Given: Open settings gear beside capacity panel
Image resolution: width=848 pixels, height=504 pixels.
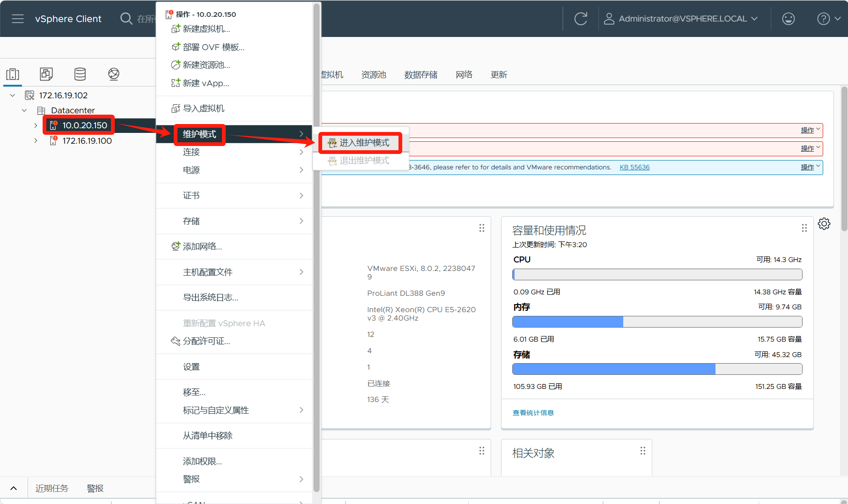Looking at the screenshot, I should 824,224.
